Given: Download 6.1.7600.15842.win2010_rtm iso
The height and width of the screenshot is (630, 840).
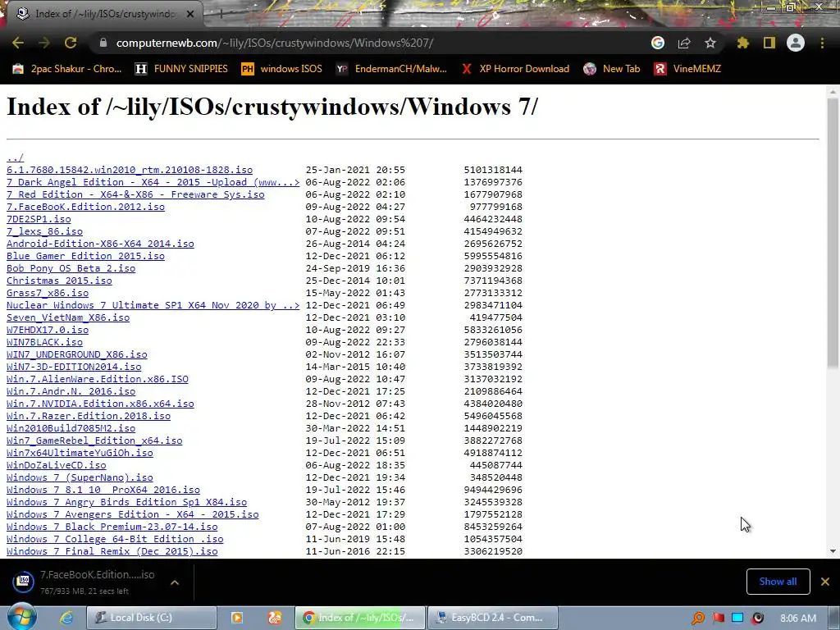Looking at the screenshot, I should [130, 170].
